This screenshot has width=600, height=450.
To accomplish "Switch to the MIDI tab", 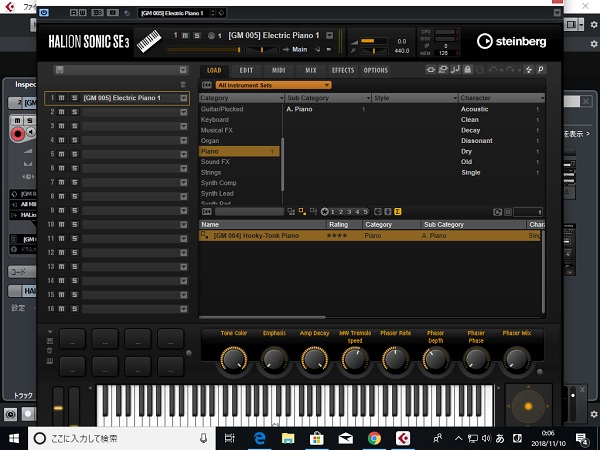I will 279,70.
